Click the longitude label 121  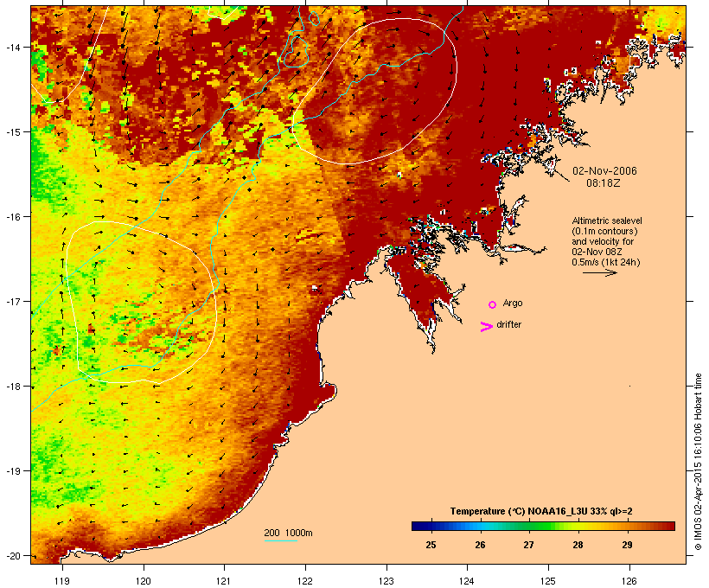click(x=224, y=581)
